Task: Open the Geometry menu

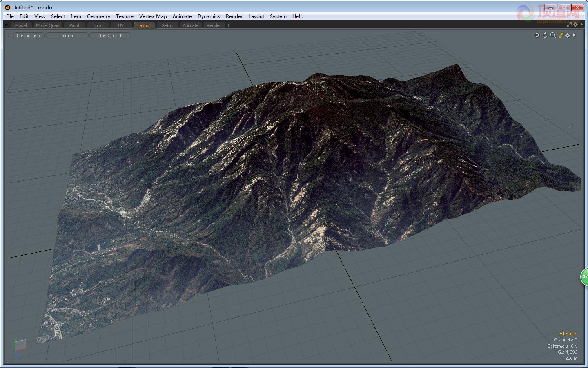Action: [x=98, y=16]
